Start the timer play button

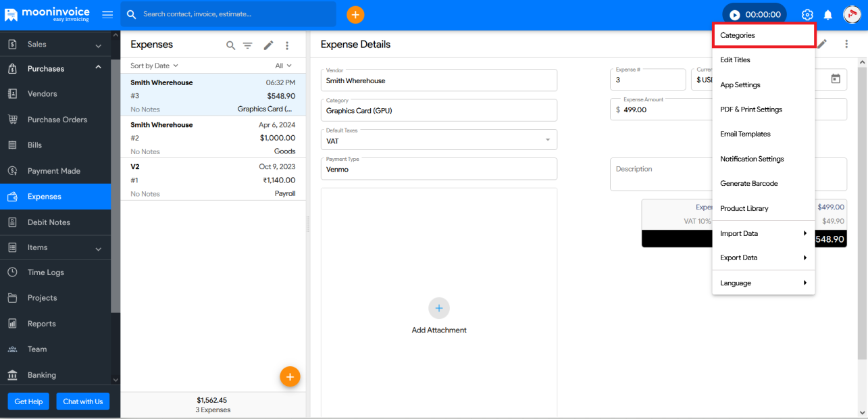click(x=735, y=15)
